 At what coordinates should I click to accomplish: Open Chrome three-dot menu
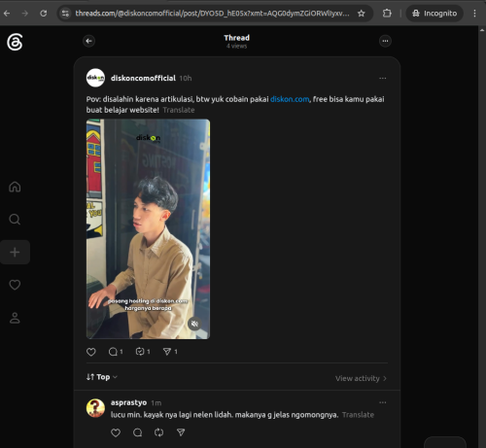tap(474, 14)
